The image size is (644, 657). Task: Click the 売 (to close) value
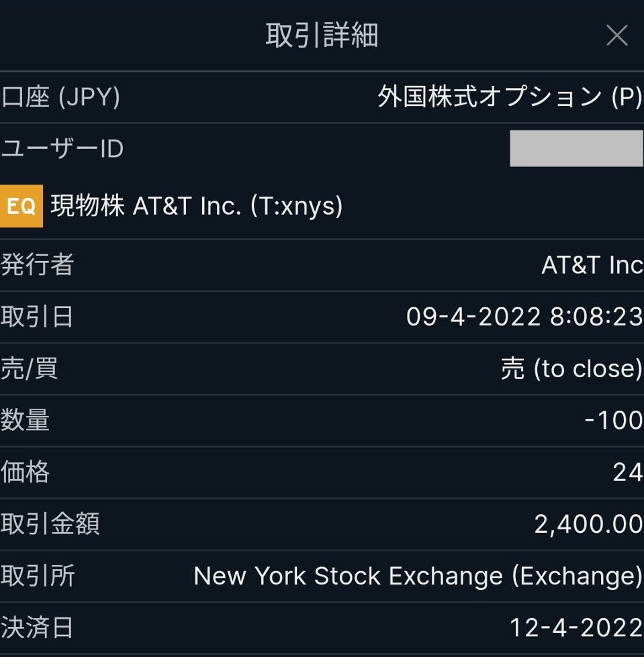[571, 368]
